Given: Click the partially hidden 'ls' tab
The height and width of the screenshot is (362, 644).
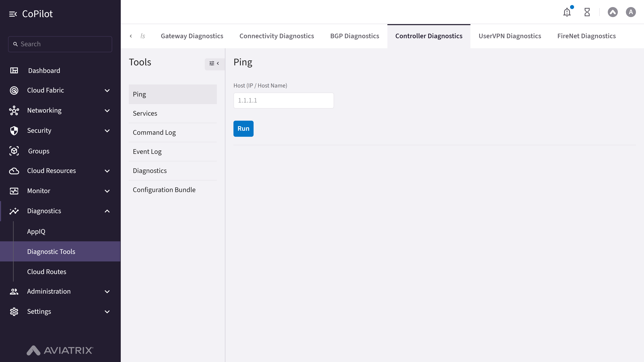Looking at the screenshot, I should coord(143,36).
